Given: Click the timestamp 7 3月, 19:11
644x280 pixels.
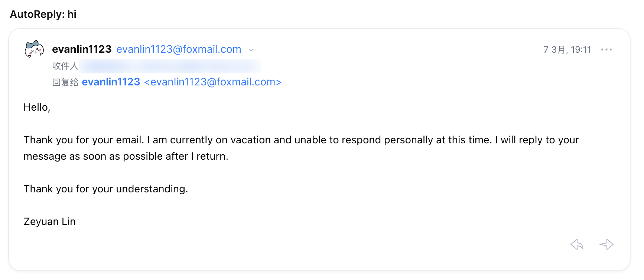Looking at the screenshot, I should [567, 50].
